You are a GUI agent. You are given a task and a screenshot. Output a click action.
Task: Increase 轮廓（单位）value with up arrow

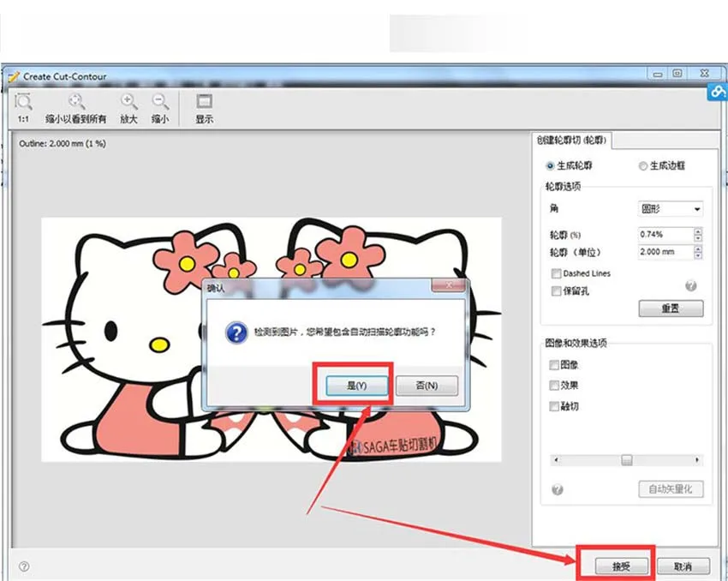point(698,249)
